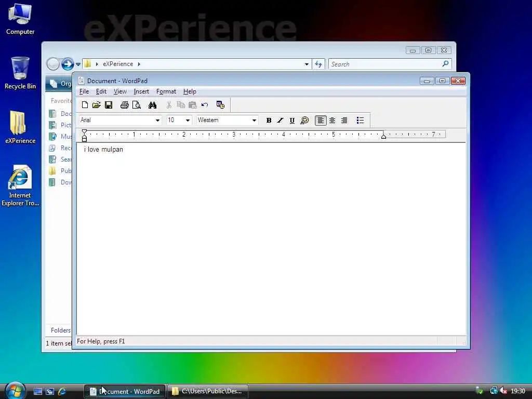Open the Arial font name dropdown
Screen dimensions: 532x399
pos(157,120)
